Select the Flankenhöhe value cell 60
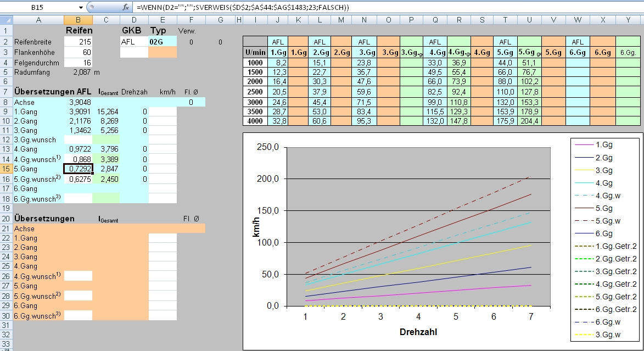This screenshot has width=644, height=351. [x=78, y=52]
